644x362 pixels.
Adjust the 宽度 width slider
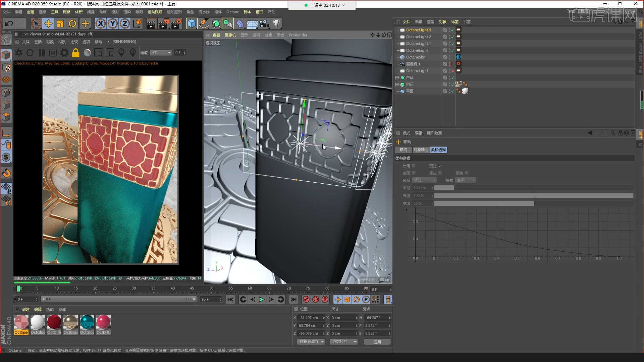534,203
